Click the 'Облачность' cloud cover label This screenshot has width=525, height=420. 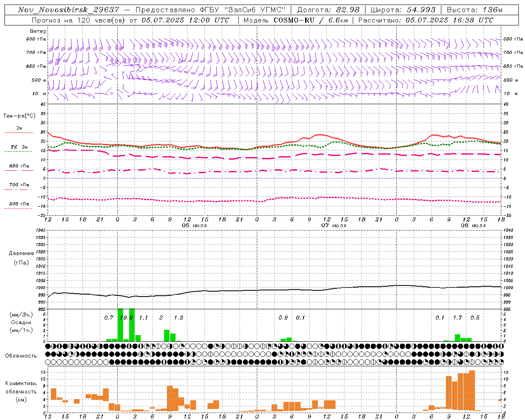point(21,356)
